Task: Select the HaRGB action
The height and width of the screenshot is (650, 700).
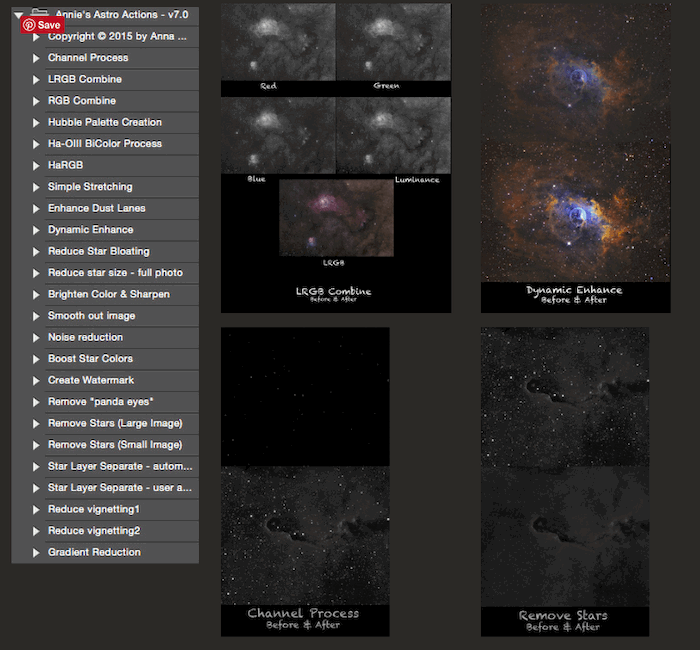Action: (68, 165)
